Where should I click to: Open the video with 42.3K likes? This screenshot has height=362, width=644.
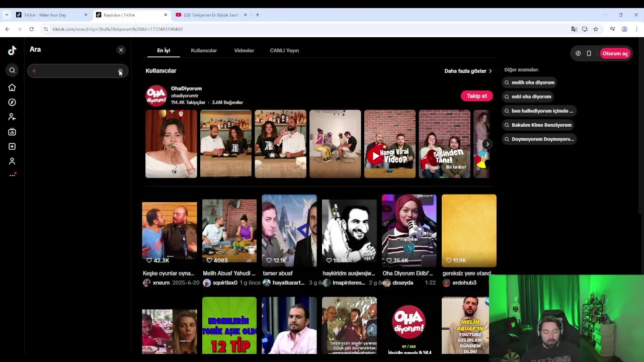170,231
